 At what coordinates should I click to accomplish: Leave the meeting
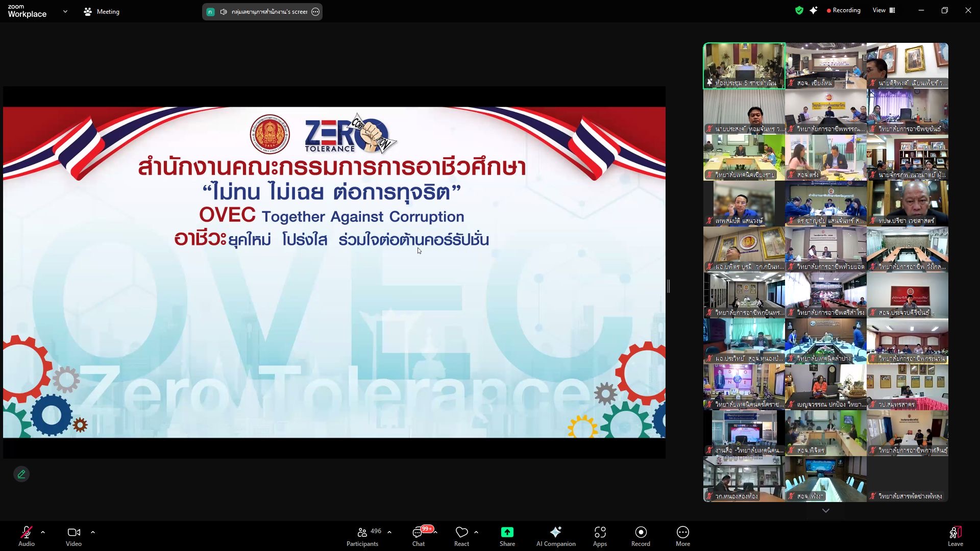(955, 536)
